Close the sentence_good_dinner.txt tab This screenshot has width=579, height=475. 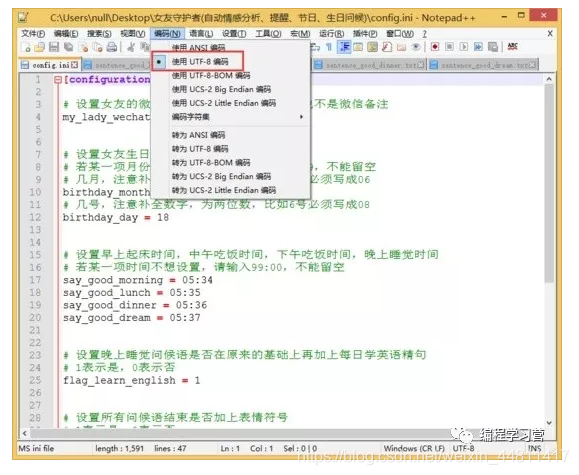point(420,65)
